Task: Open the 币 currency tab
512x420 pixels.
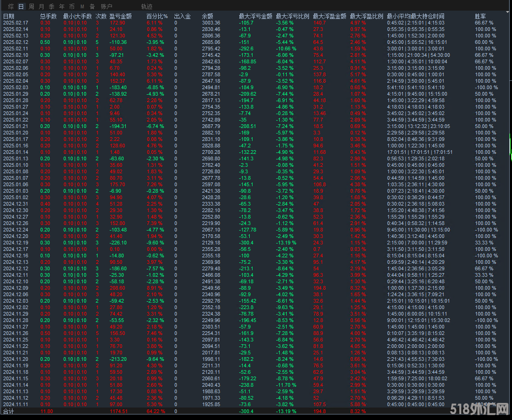Action: (x=72, y=6)
